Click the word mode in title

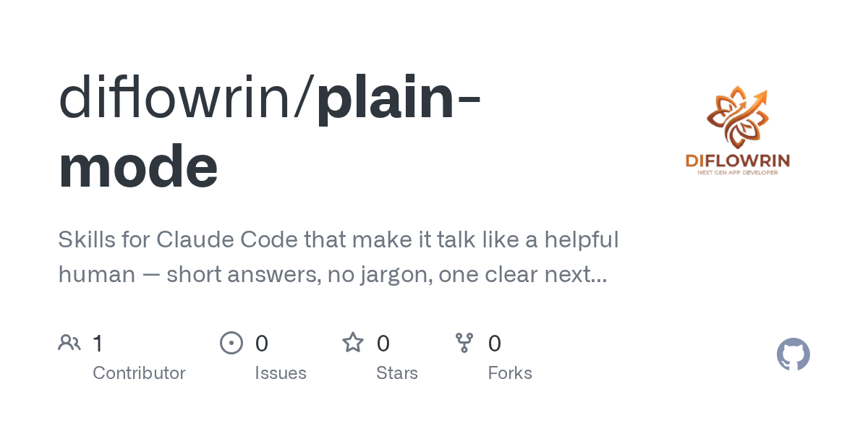(138, 167)
